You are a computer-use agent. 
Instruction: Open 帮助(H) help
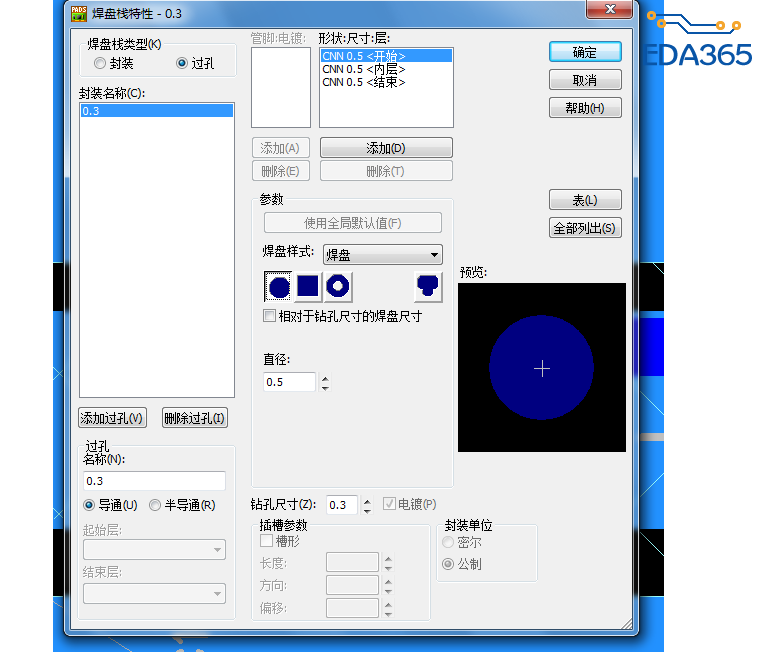click(x=585, y=108)
